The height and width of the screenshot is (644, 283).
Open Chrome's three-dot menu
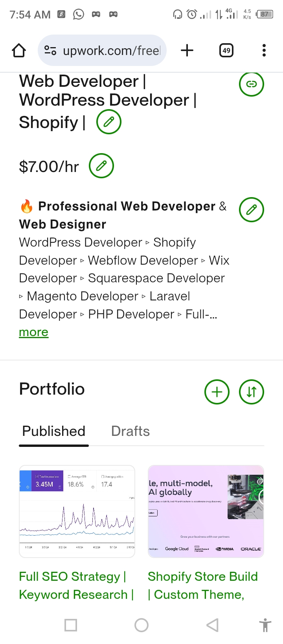tap(264, 50)
